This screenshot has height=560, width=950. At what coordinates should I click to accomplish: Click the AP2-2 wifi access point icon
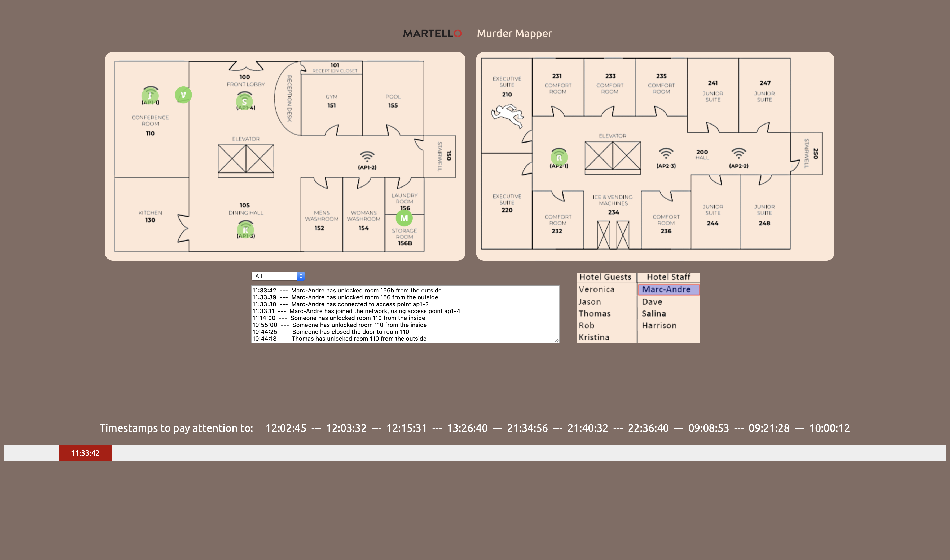pyautogui.click(x=738, y=154)
